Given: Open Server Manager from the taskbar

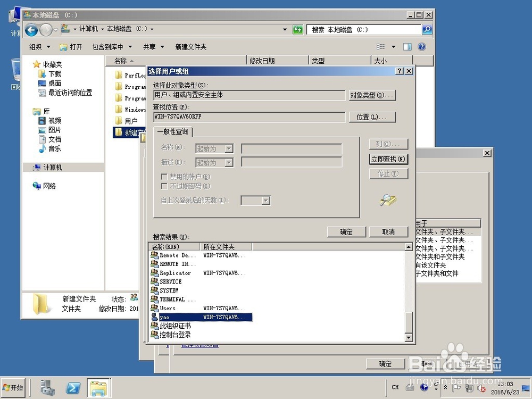Looking at the screenshot, I should (47, 387).
